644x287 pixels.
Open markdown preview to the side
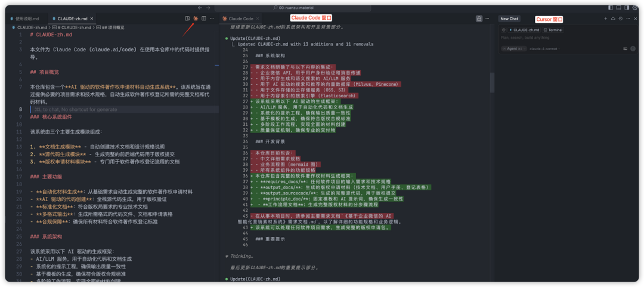coord(187,18)
